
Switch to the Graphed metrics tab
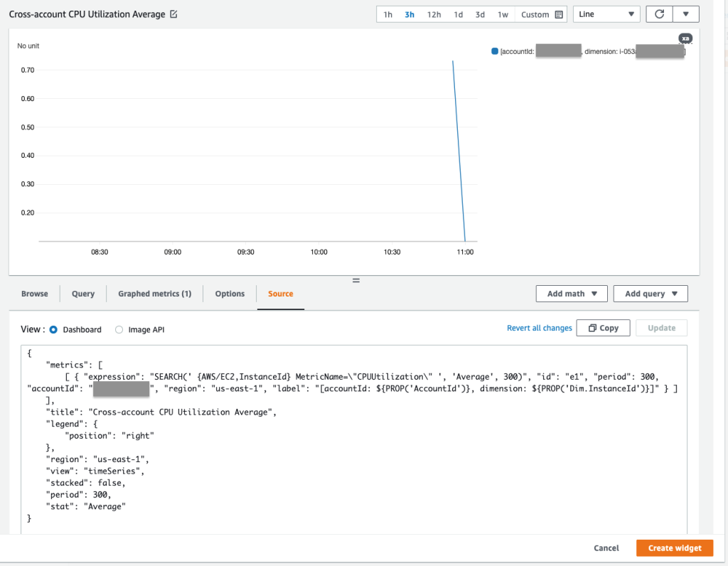point(154,293)
